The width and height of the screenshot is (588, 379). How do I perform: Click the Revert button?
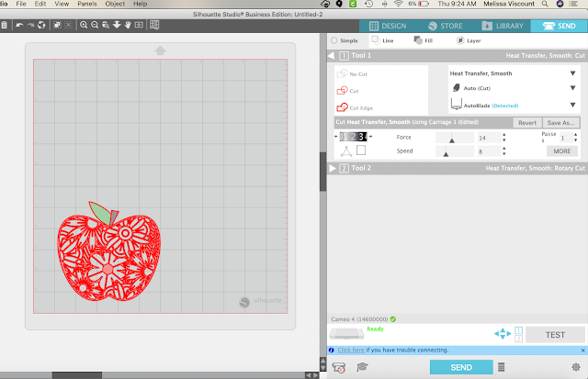coord(527,123)
